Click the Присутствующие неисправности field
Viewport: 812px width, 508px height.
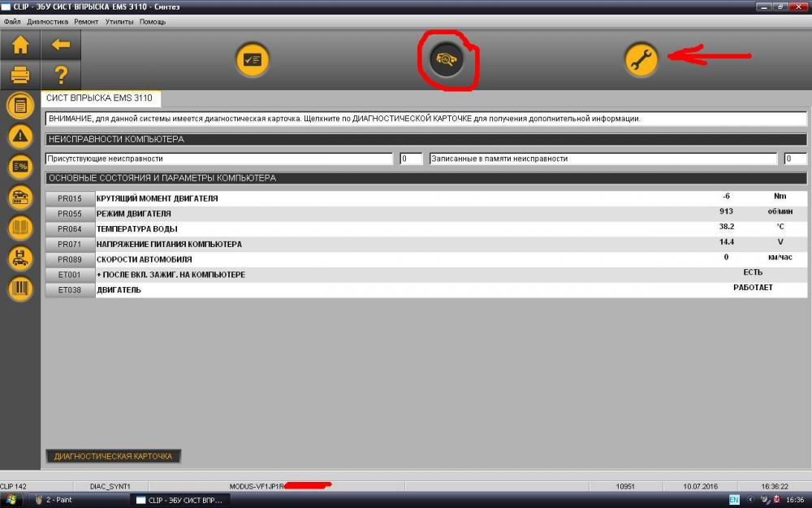click(219, 159)
